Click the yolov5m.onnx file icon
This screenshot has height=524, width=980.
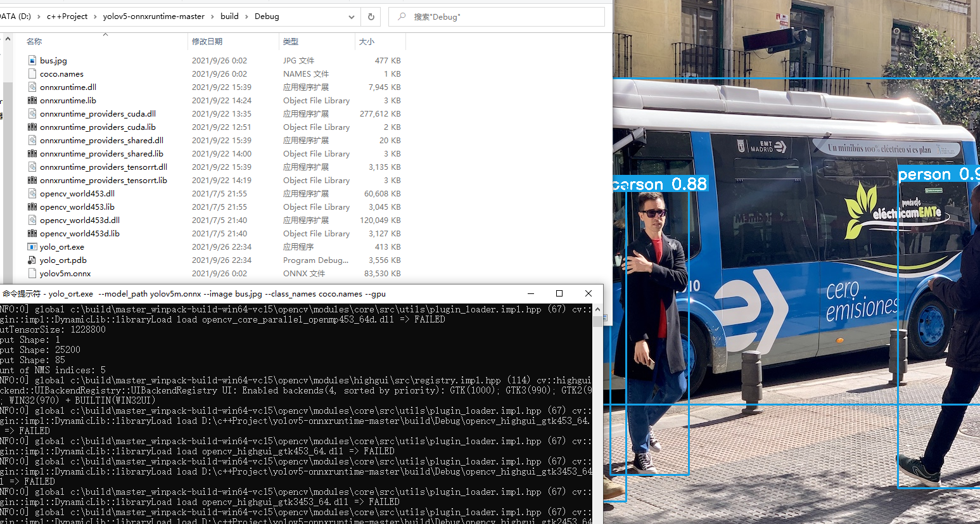pos(32,273)
